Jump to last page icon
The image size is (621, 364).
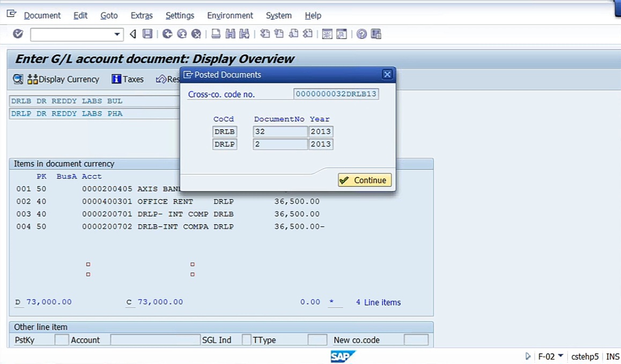[x=307, y=34]
